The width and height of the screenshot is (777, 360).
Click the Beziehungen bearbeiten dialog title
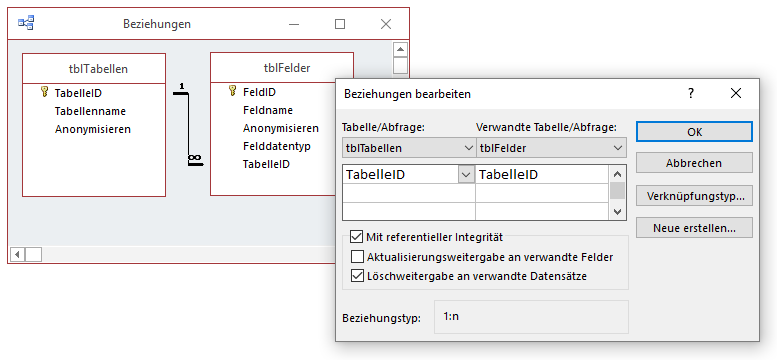pyautogui.click(x=407, y=94)
